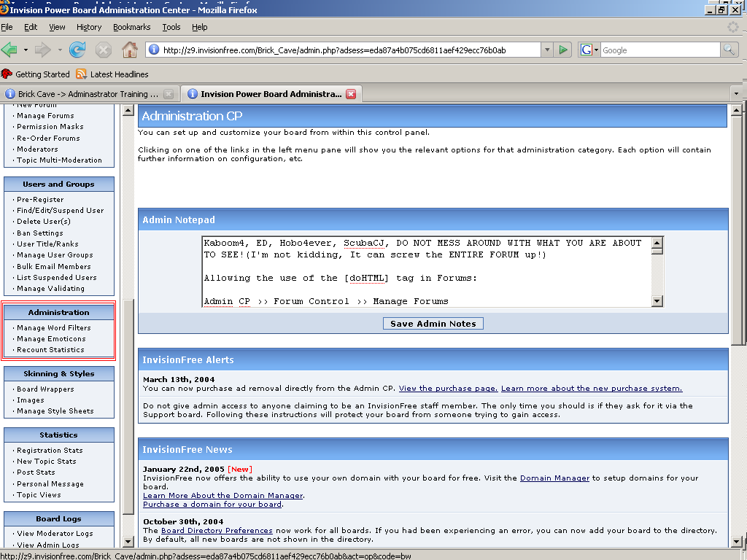Open Topic Multi-Moderation link
747x560 pixels.
pos(59,160)
